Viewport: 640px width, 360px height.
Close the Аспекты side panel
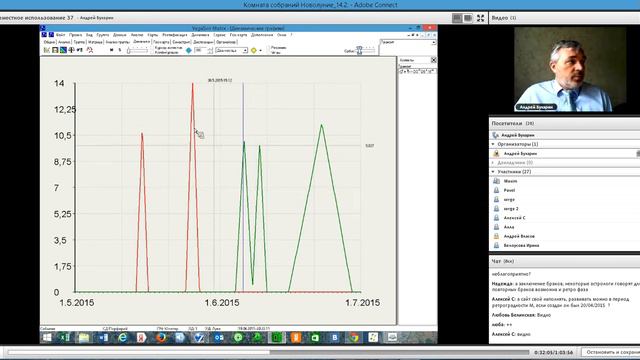coord(433,60)
